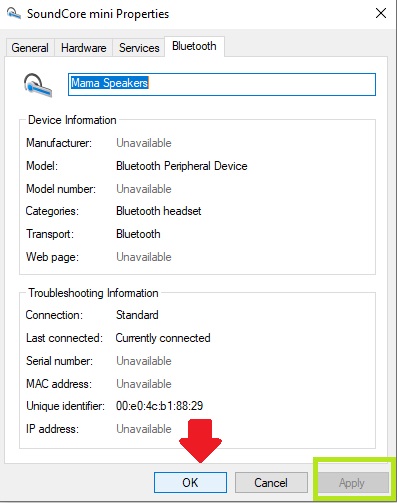Click the Apply button
Screen dimensions: 397x503
click(352, 482)
